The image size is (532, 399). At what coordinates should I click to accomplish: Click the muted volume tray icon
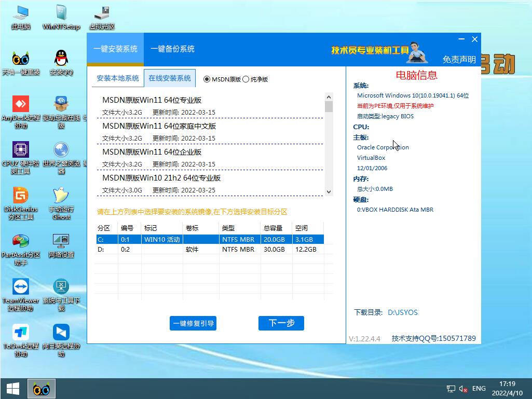(463, 389)
